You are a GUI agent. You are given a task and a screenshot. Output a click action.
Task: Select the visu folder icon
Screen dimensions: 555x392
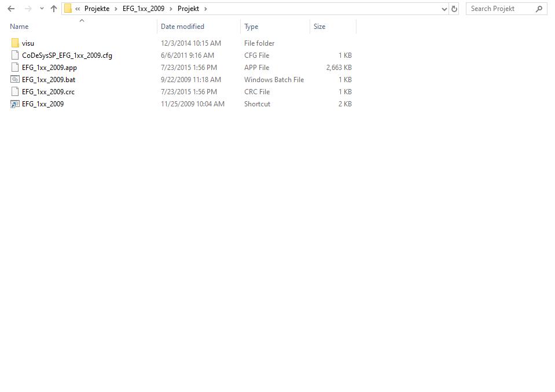tap(15, 43)
